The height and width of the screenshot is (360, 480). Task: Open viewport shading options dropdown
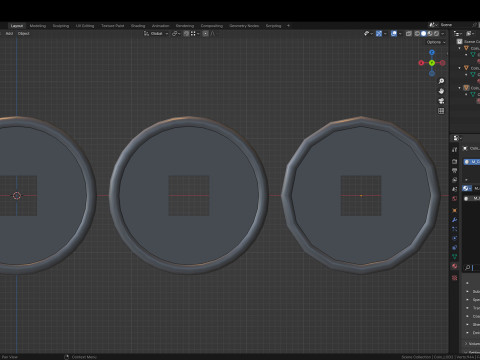point(443,34)
